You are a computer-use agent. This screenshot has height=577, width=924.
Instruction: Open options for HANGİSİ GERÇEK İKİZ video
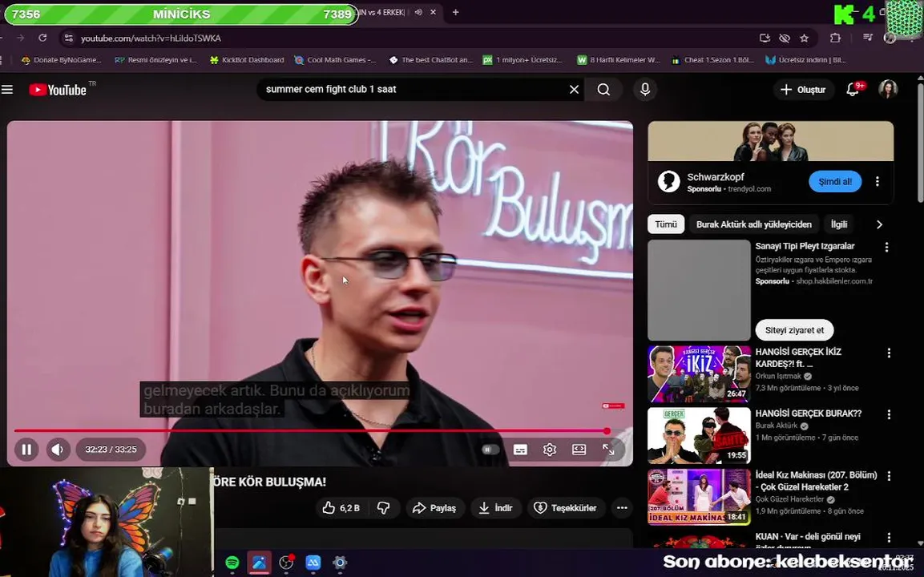coord(889,353)
